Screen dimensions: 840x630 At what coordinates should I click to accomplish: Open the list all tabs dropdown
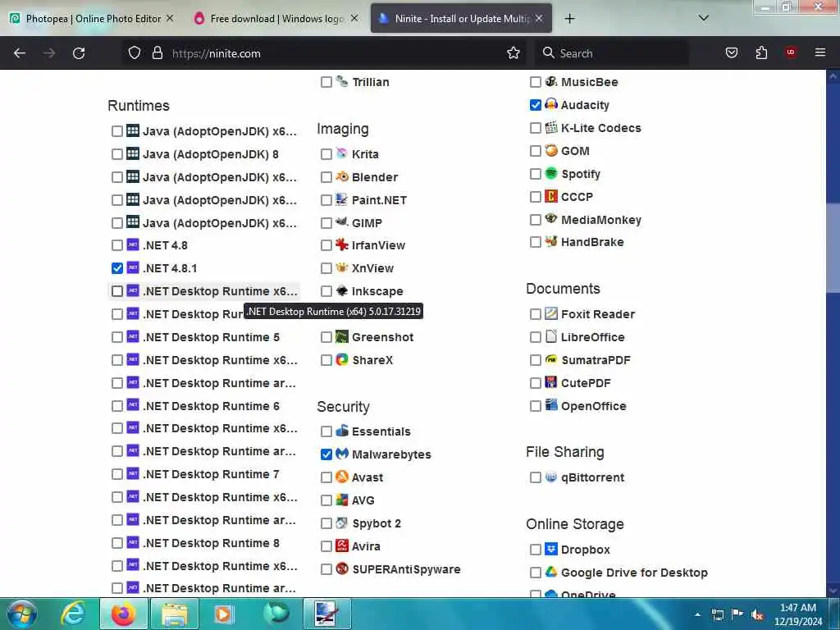[703, 18]
